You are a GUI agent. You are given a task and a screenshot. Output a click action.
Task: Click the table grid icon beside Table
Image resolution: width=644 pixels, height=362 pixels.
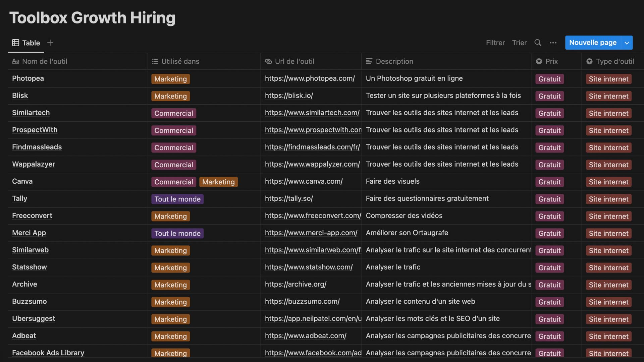coord(15,43)
